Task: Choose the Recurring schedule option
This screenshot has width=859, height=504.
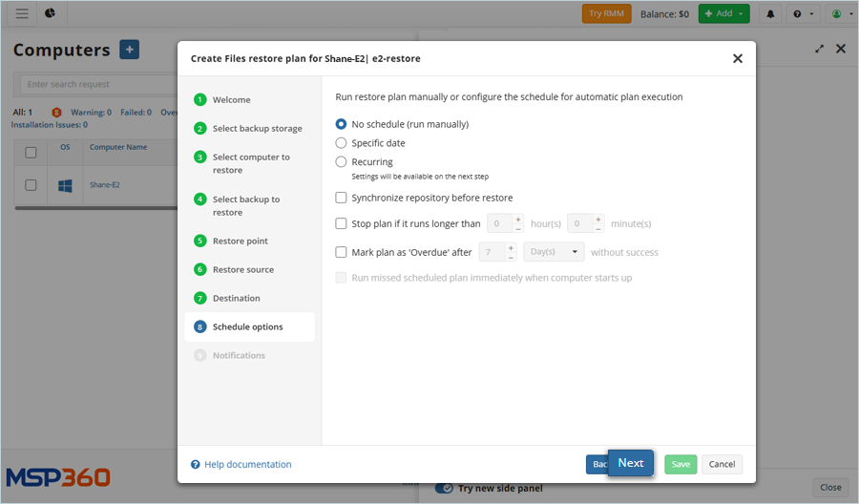Action: 342,162
